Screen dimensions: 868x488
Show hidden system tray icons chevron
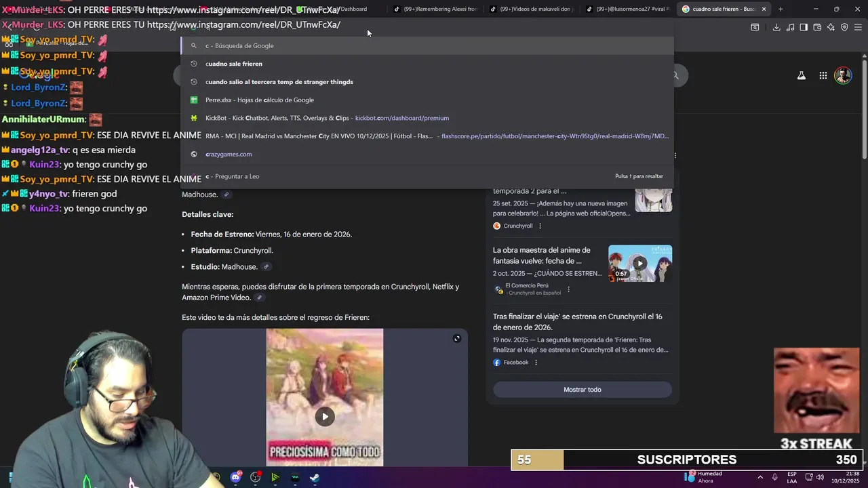point(759,477)
